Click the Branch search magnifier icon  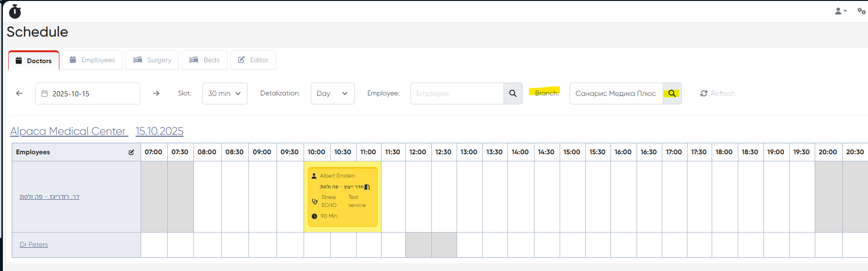point(672,93)
